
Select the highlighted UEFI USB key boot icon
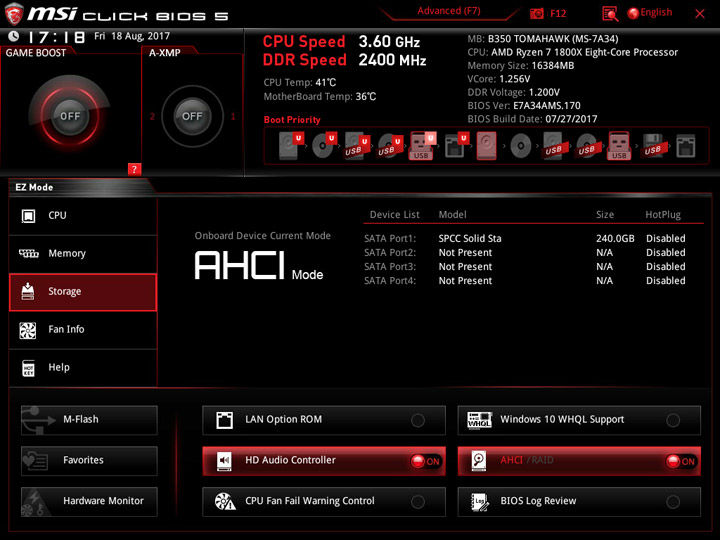(422, 146)
